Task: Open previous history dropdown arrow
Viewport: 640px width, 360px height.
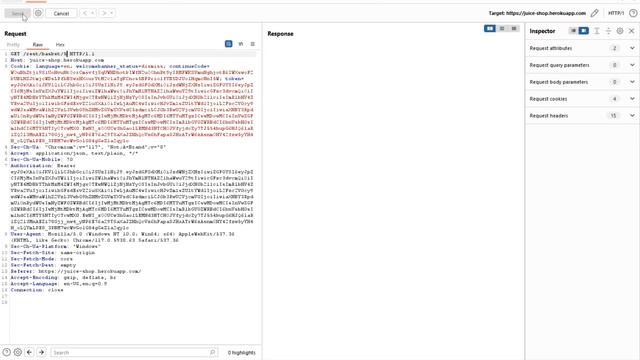Action: (93, 13)
